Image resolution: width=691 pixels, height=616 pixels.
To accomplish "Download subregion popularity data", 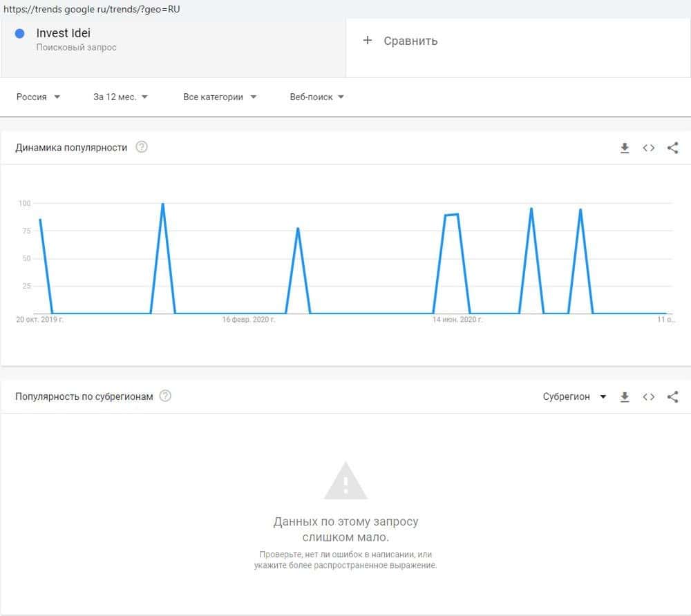I will pos(625,397).
